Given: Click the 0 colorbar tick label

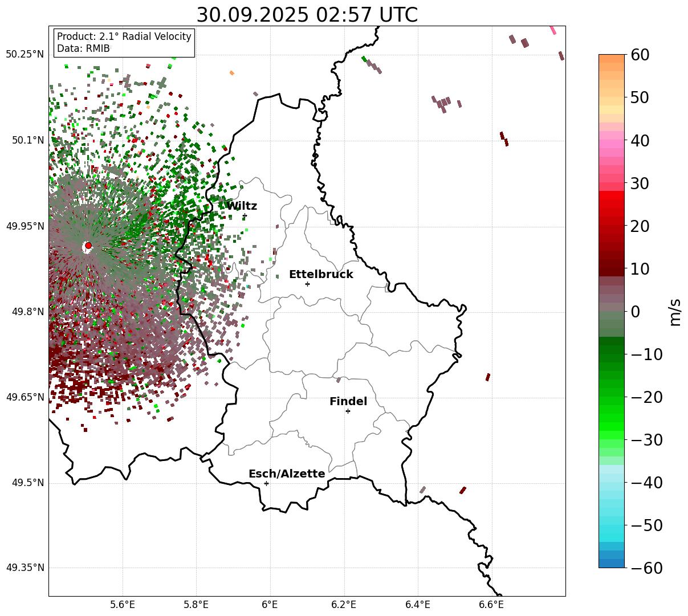Looking at the screenshot, I should [635, 312].
